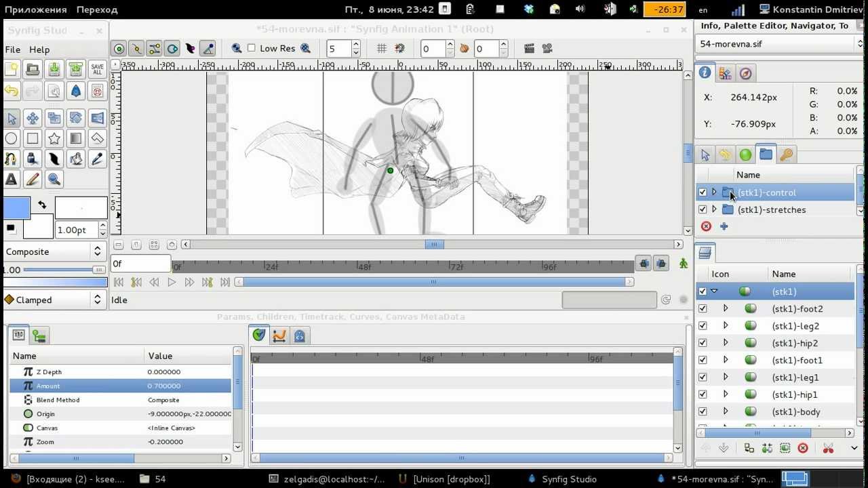This screenshot has height=488, width=868.
Task: Cut the layer with the scissors icon
Action: (828, 448)
